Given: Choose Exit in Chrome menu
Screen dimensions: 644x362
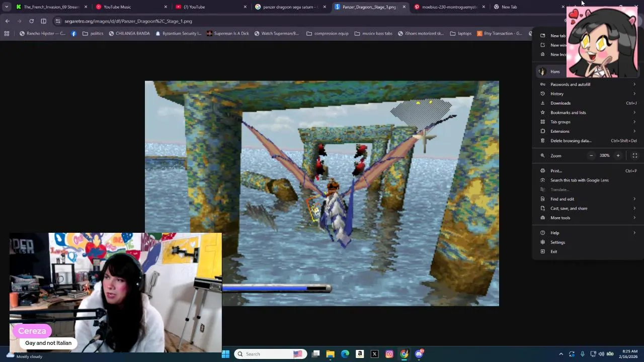Looking at the screenshot, I should (588, 251).
